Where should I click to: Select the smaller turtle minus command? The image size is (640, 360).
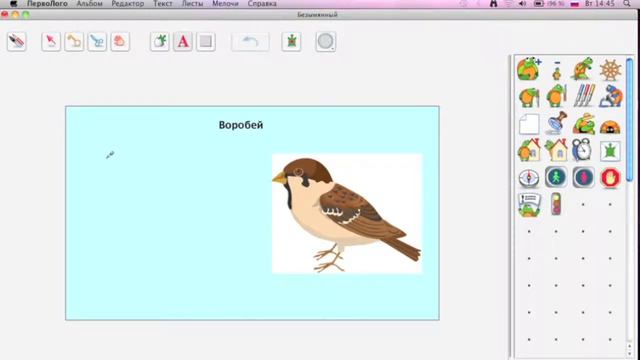556,70
